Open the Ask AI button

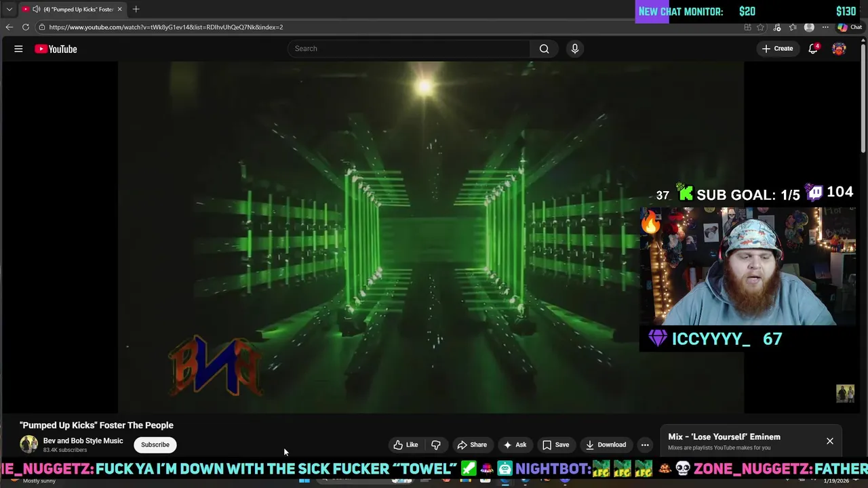(x=515, y=445)
